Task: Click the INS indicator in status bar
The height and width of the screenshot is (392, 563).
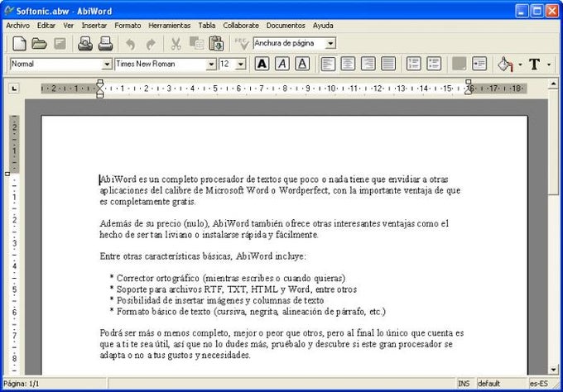Action: pos(464,384)
